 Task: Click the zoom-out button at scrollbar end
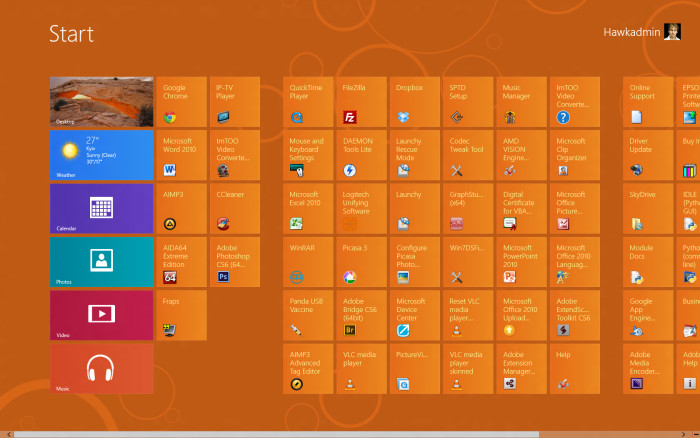[696, 434]
